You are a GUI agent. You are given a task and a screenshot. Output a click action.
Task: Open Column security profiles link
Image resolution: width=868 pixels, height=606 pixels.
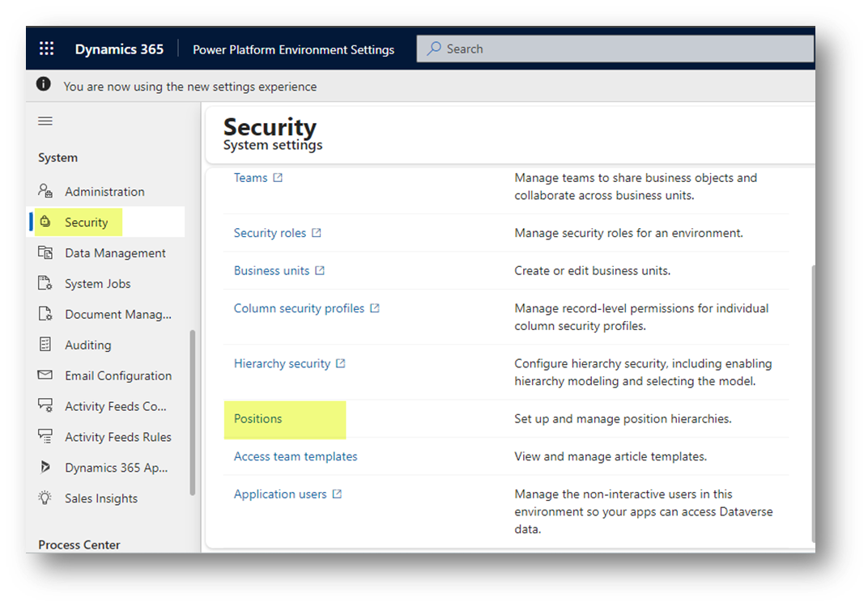point(299,308)
